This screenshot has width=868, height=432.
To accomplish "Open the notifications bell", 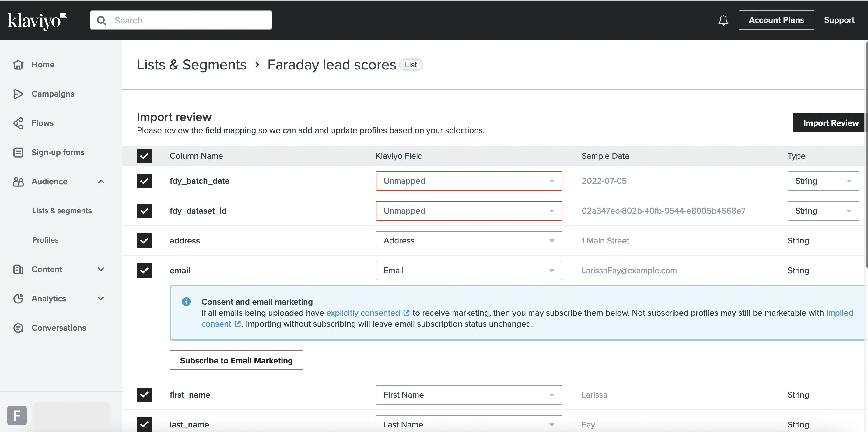I will [723, 20].
